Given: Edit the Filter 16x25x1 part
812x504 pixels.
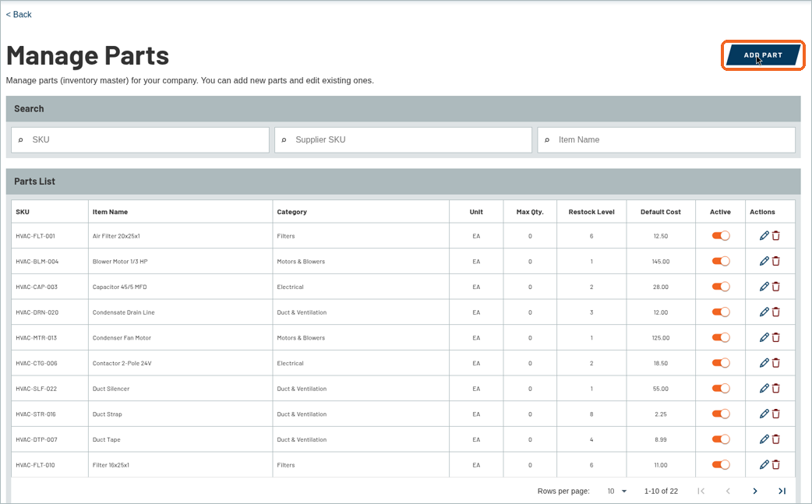Looking at the screenshot, I should [764, 464].
